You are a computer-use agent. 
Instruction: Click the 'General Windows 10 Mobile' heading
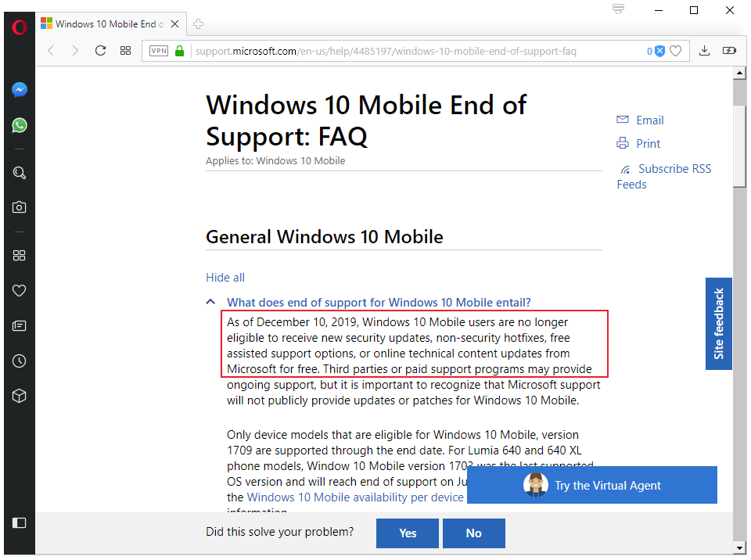324,237
